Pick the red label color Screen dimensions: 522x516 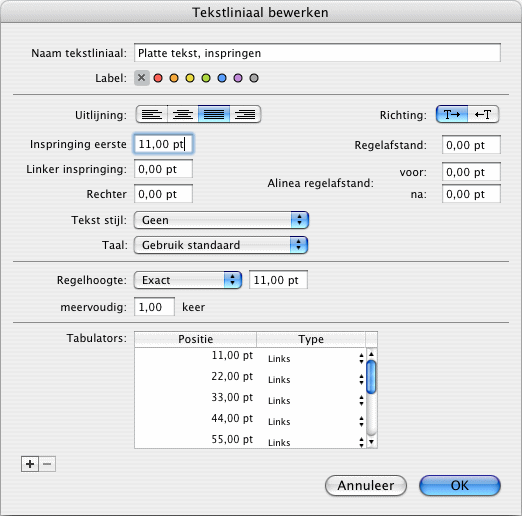point(158,78)
